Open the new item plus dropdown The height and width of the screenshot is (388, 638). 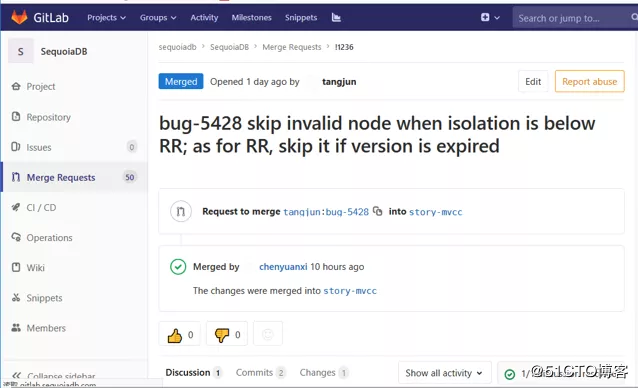tap(490, 17)
